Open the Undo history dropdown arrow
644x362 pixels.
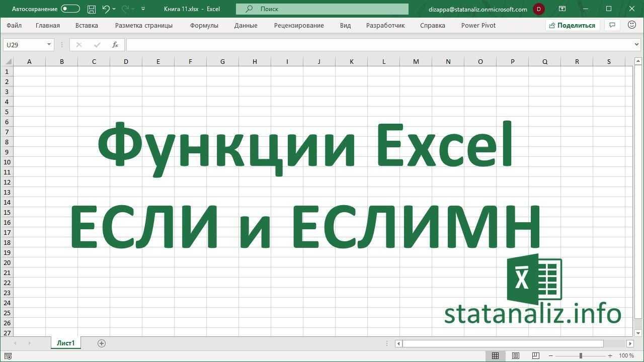(x=114, y=9)
